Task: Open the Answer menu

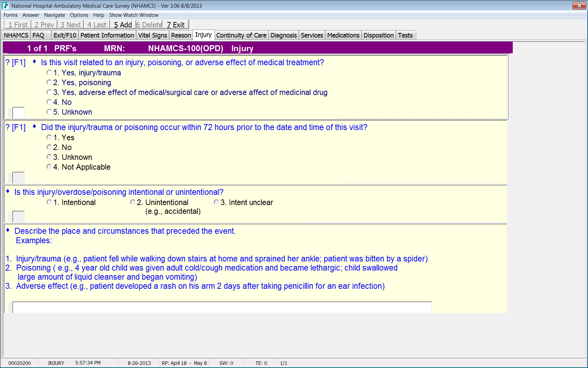Action: [31, 15]
